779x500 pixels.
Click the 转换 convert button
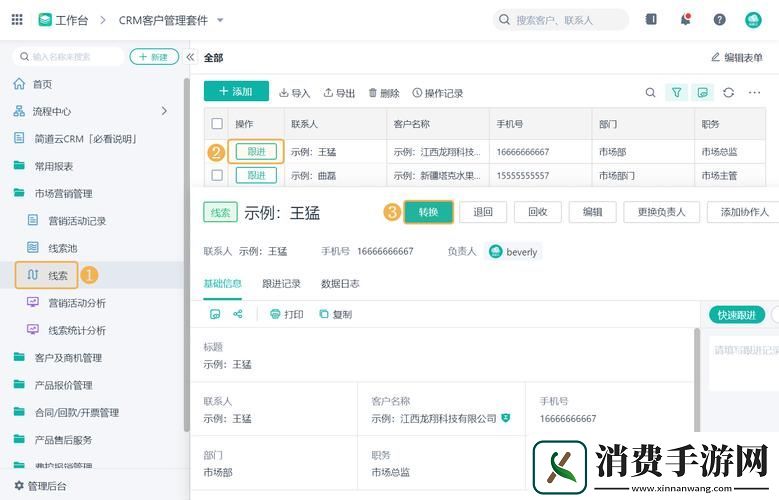pos(428,212)
